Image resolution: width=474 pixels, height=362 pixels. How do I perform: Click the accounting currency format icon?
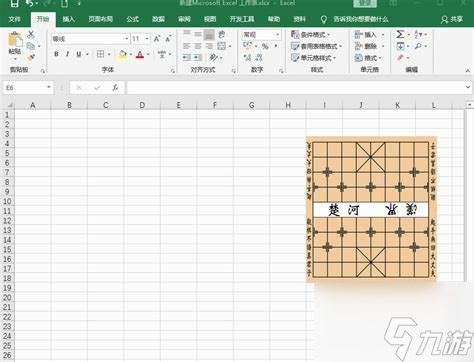[248, 46]
